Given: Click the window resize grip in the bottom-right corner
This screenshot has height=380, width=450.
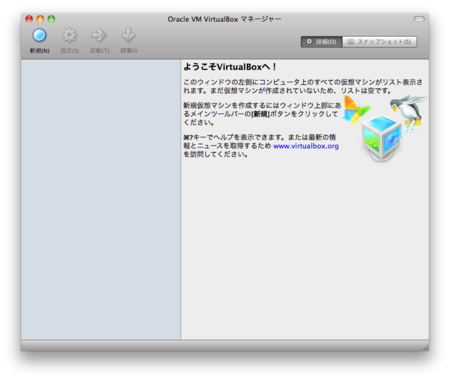Looking at the screenshot, I should [426, 347].
